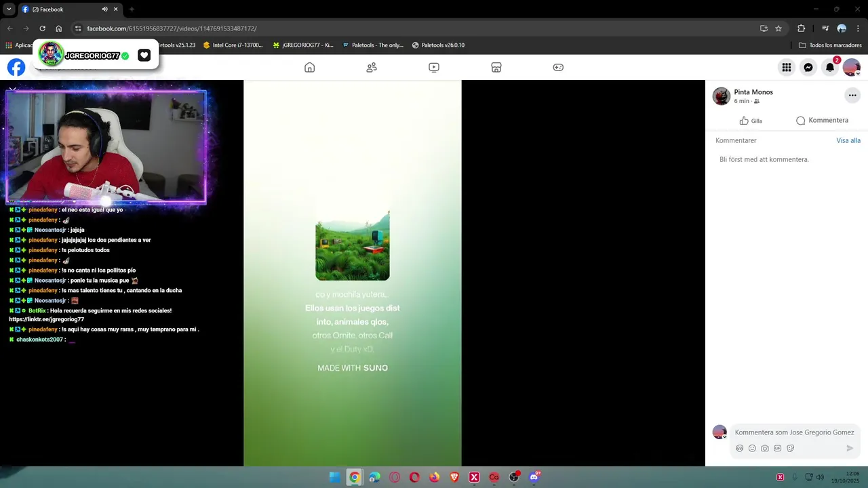Click the MADE WITH SUNO text
This screenshot has width=868, height=488.
[353, 368]
